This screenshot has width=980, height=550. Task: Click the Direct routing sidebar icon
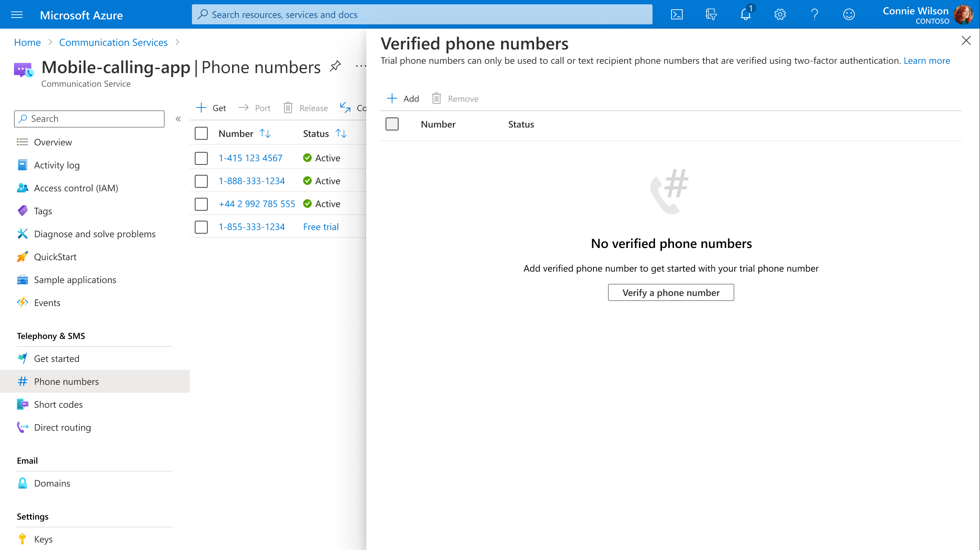point(23,427)
